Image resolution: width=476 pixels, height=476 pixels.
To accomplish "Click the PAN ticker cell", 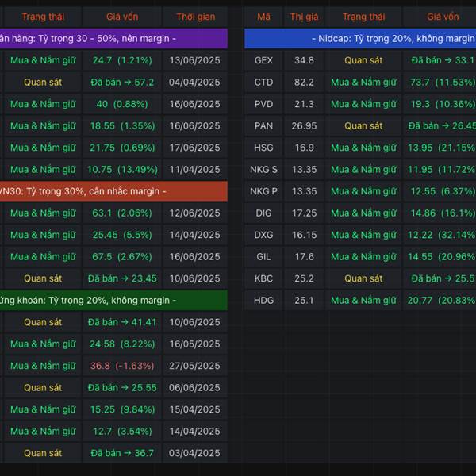I will coord(263,126).
